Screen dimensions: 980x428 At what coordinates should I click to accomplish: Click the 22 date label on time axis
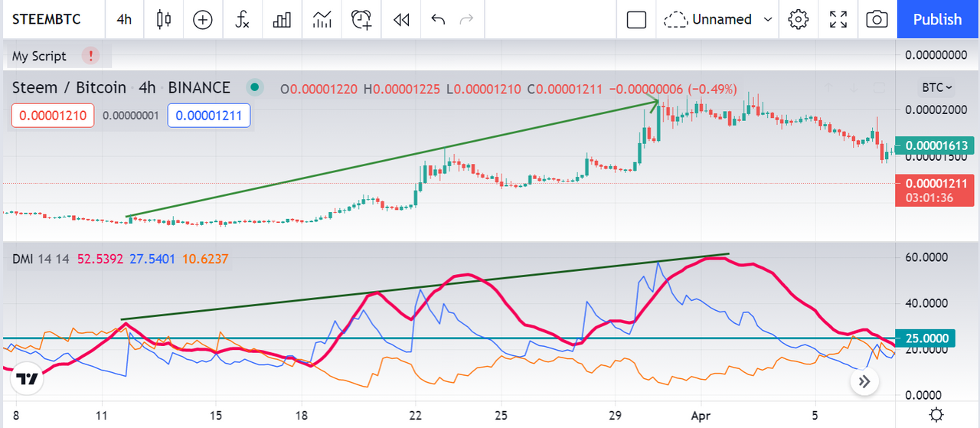[x=416, y=414]
